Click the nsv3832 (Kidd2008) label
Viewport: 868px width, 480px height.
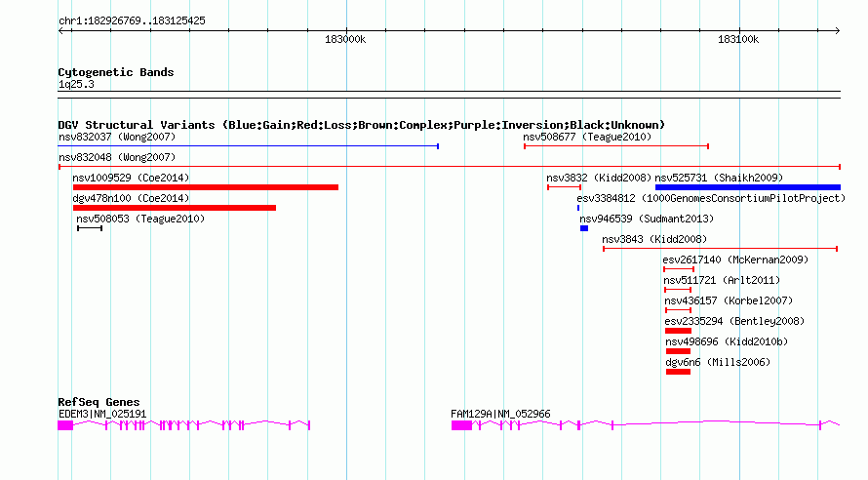tap(599, 178)
